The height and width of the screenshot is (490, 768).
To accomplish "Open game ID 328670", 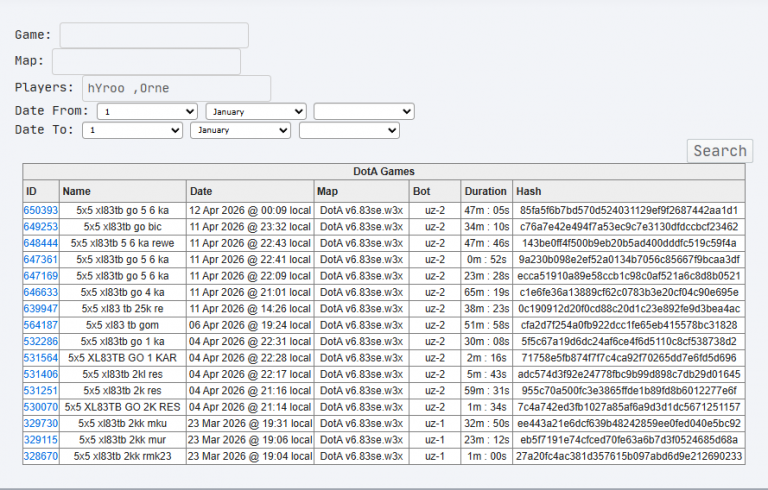I will click(41, 456).
